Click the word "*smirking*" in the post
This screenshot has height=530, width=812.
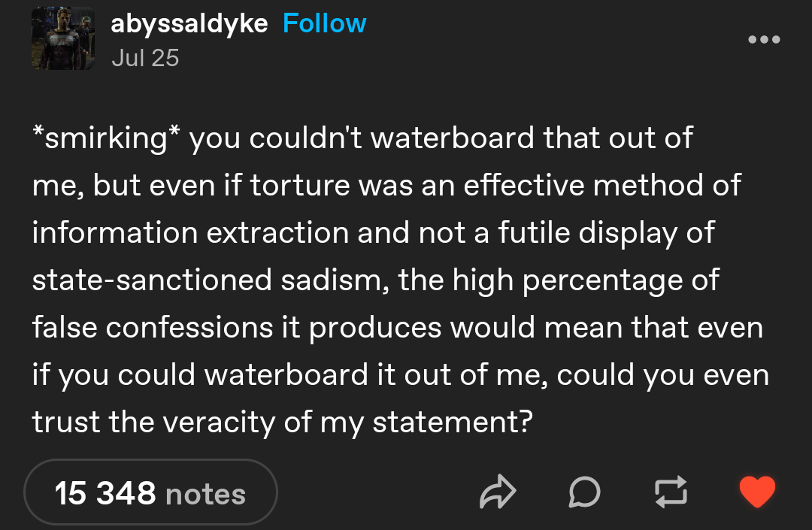coord(106,138)
